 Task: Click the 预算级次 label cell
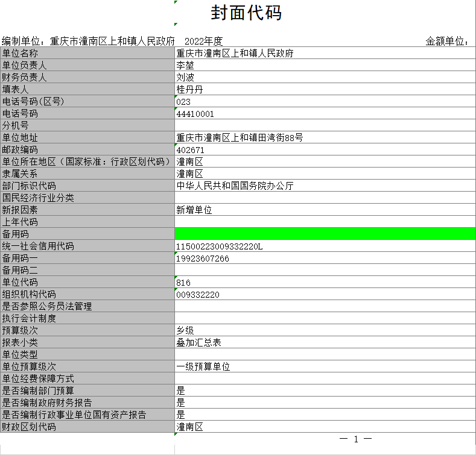click(x=87, y=330)
